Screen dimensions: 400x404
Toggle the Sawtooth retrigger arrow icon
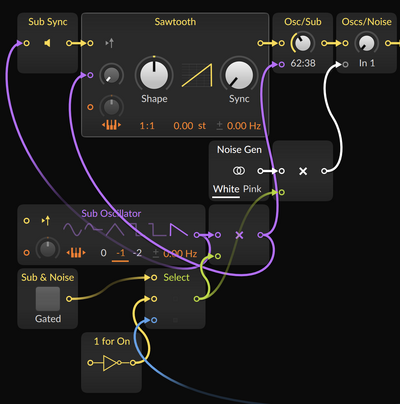pos(110,43)
